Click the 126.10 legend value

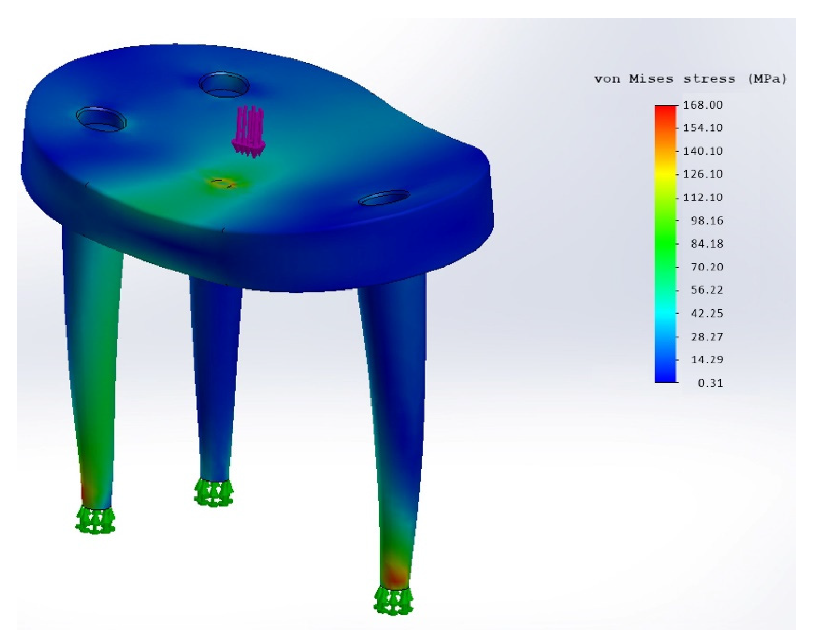703,174
